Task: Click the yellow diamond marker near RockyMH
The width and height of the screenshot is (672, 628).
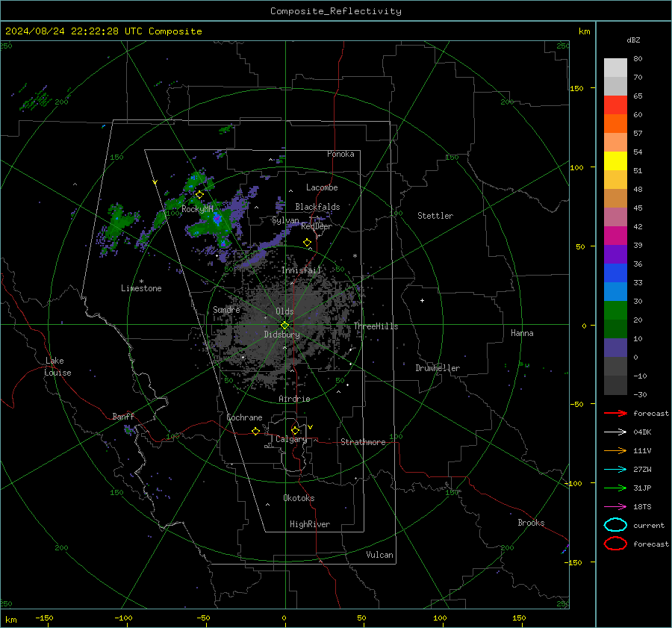Action: click(x=199, y=195)
